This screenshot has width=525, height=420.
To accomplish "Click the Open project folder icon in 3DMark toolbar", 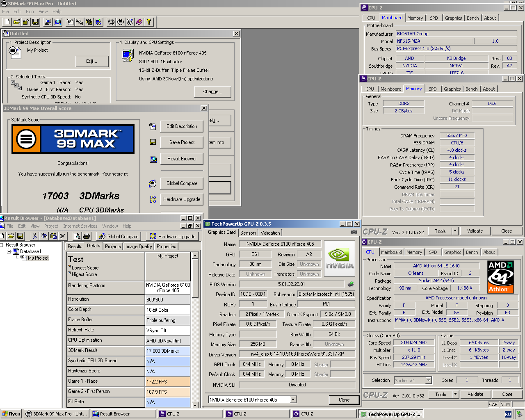I will 16,22.
